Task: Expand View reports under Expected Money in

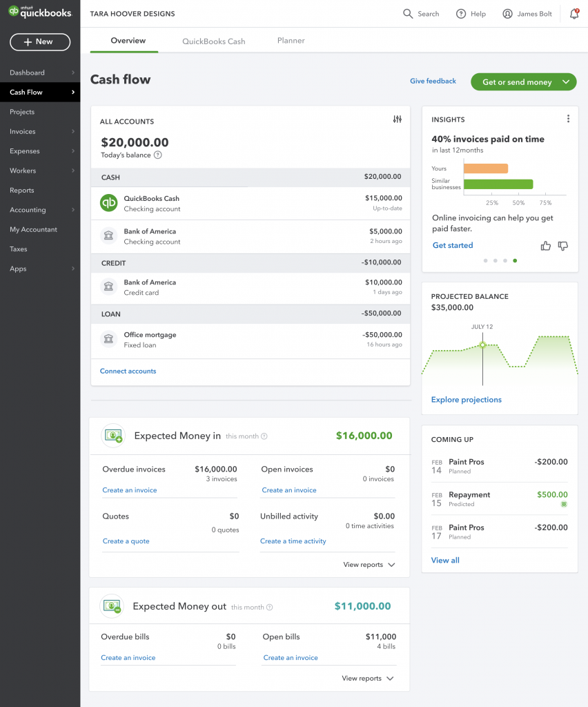Action: pyautogui.click(x=369, y=565)
